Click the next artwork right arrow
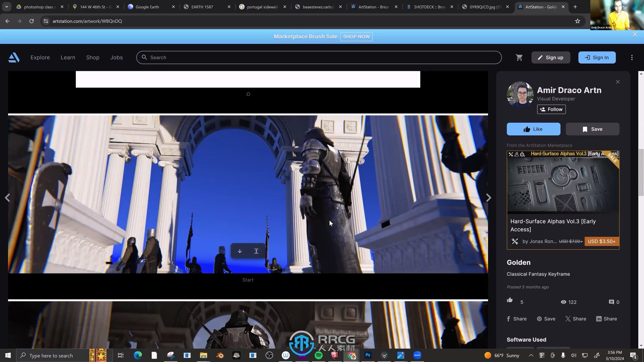The height and width of the screenshot is (362, 644). [x=489, y=198]
